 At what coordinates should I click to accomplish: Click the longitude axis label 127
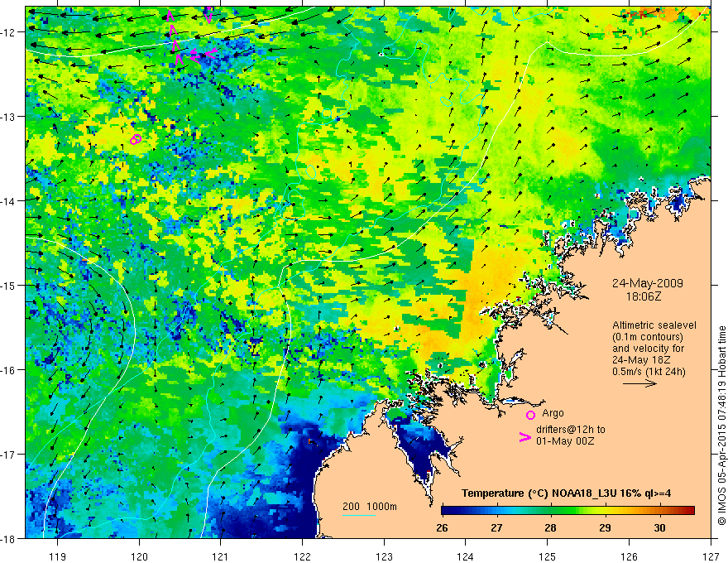[x=711, y=556]
